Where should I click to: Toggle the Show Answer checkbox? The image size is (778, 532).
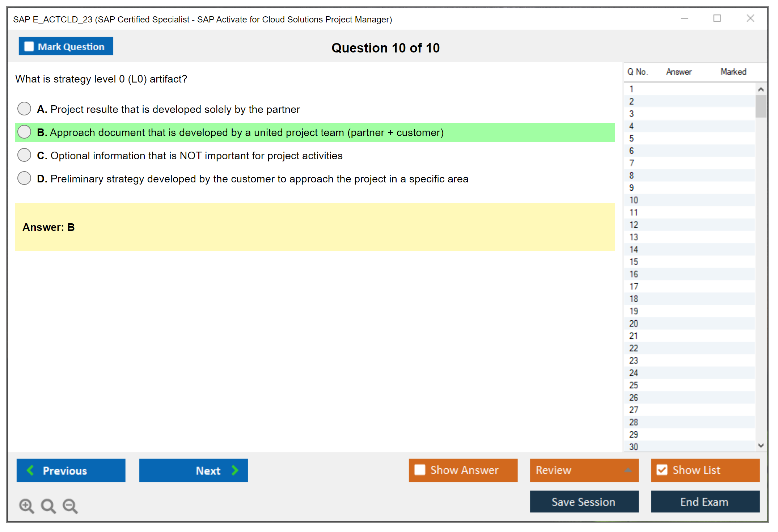tap(420, 470)
